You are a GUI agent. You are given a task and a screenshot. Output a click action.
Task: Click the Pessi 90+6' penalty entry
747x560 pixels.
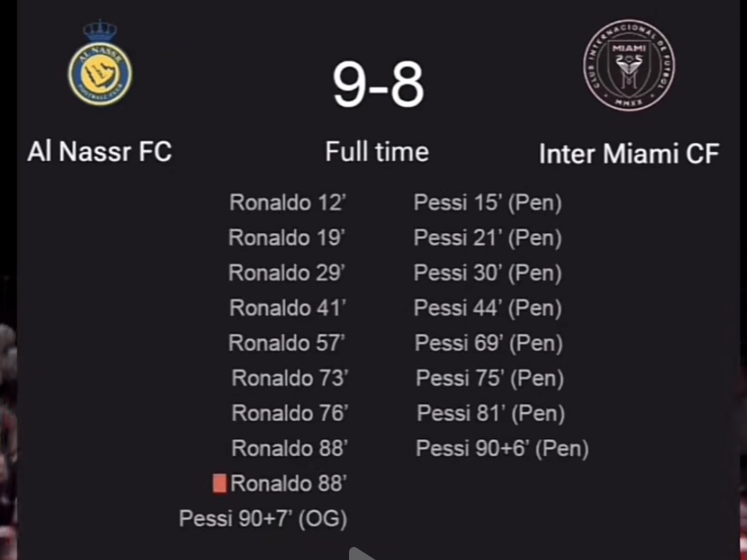point(502,449)
